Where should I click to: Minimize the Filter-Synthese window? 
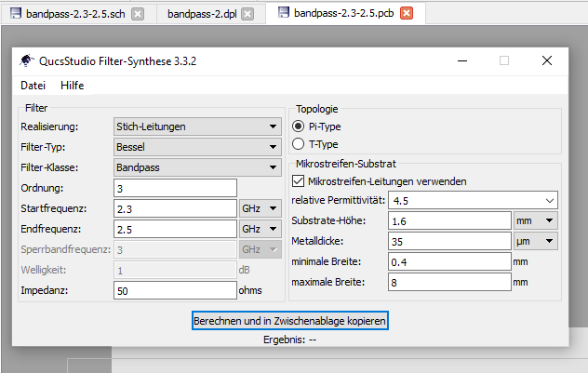tap(462, 60)
